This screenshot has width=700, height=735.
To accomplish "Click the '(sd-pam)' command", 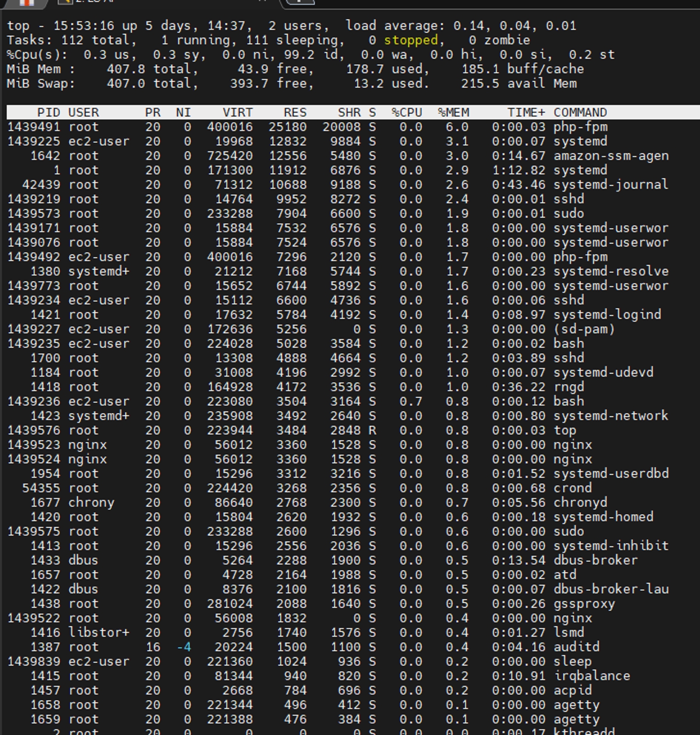I will 584,329.
